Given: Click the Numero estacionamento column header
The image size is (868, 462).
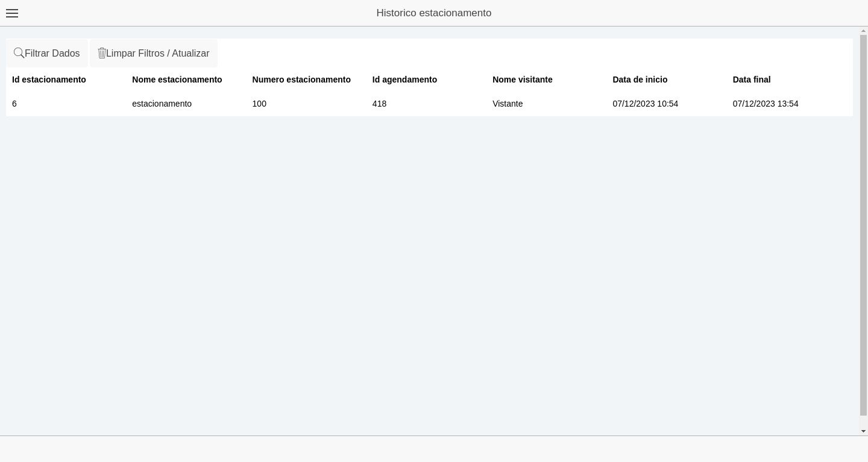Looking at the screenshot, I should tap(301, 80).
